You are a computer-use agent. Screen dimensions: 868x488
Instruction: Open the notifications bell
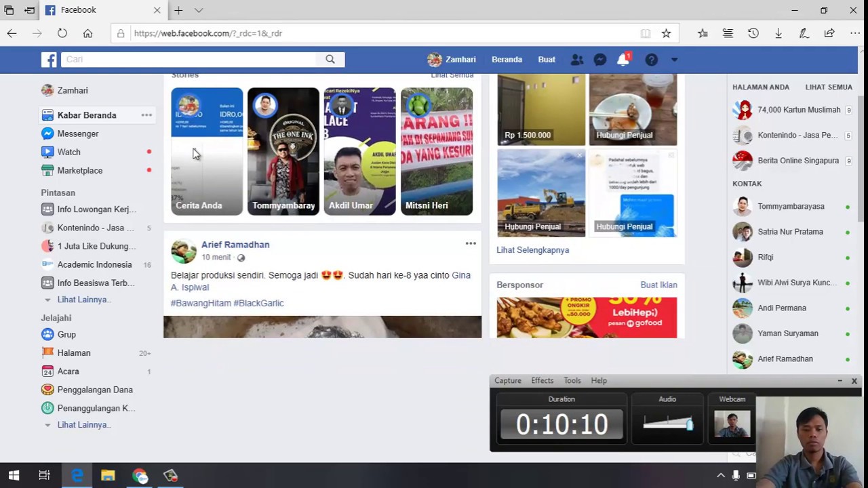(x=623, y=60)
